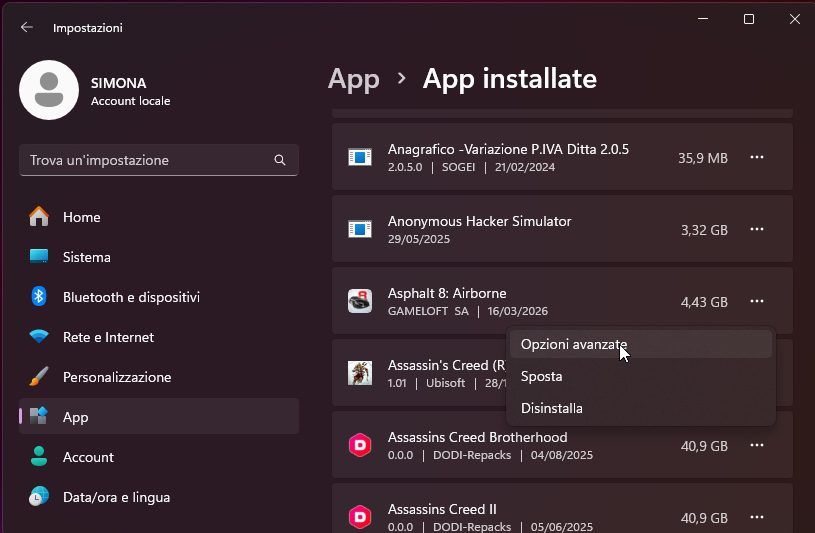
Task: Click the Anagrafico app icon
Action: click(x=360, y=157)
